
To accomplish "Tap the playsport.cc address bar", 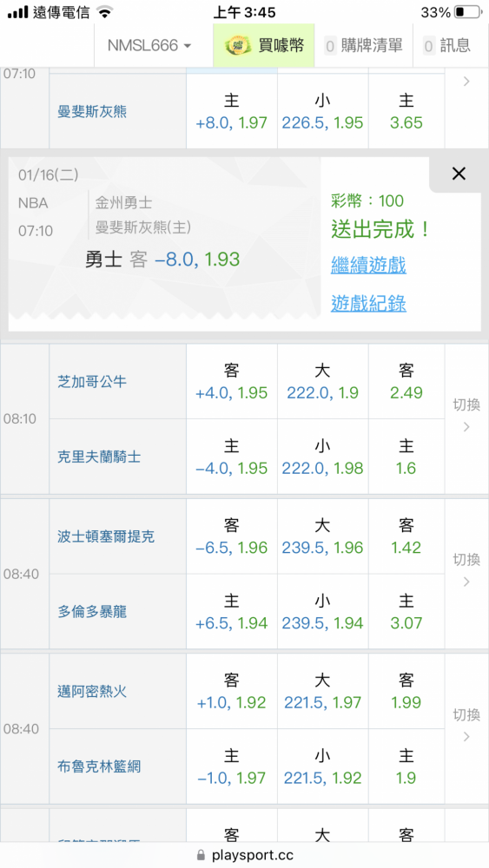I will point(244,855).
